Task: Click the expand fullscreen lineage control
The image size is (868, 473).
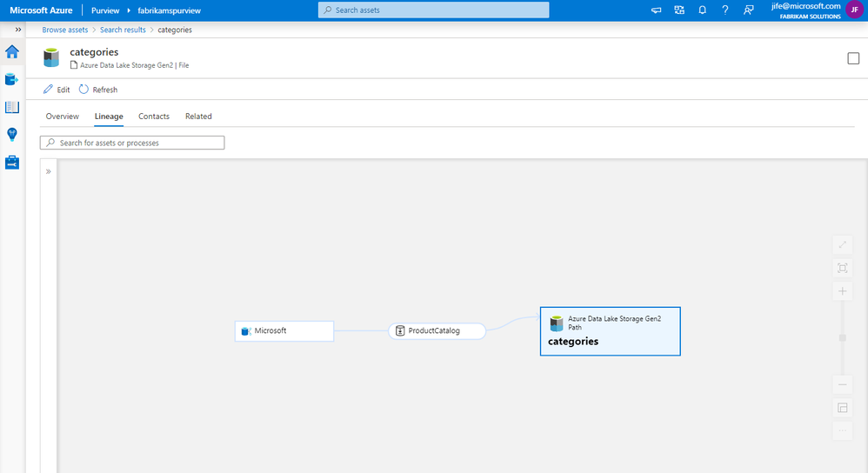Action: [843, 244]
